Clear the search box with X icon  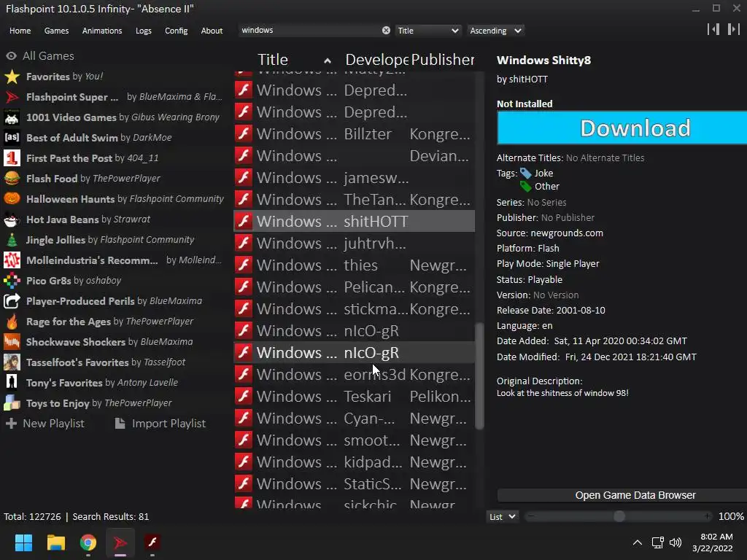tap(386, 30)
